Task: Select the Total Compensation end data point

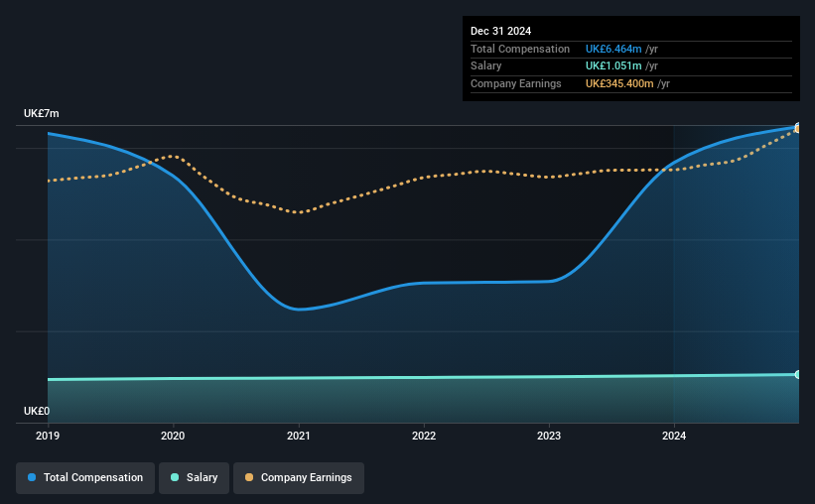Action: [798, 126]
